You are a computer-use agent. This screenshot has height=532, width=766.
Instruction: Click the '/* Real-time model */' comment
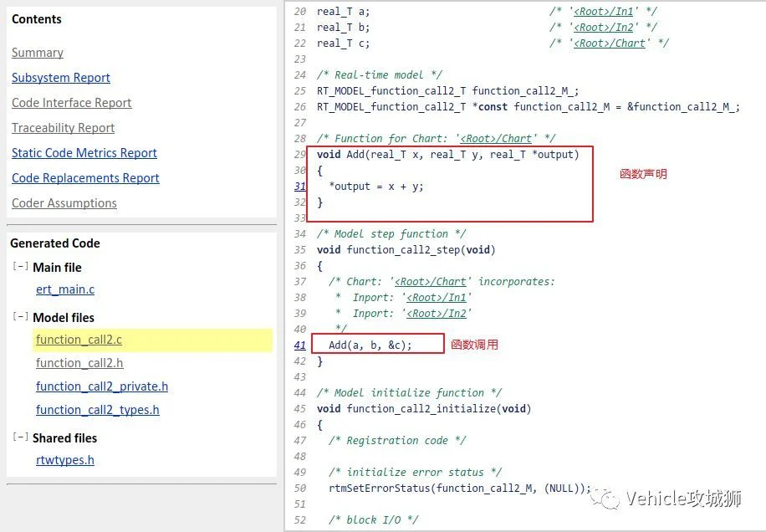(380, 75)
